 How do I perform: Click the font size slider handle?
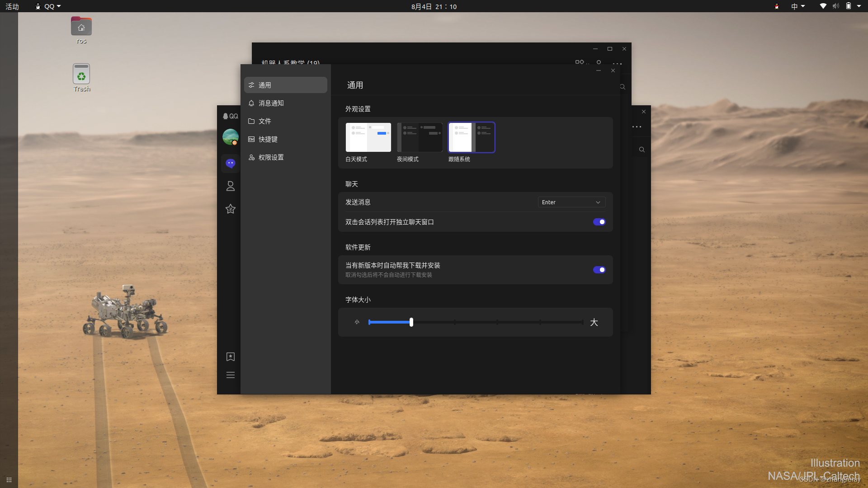411,322
